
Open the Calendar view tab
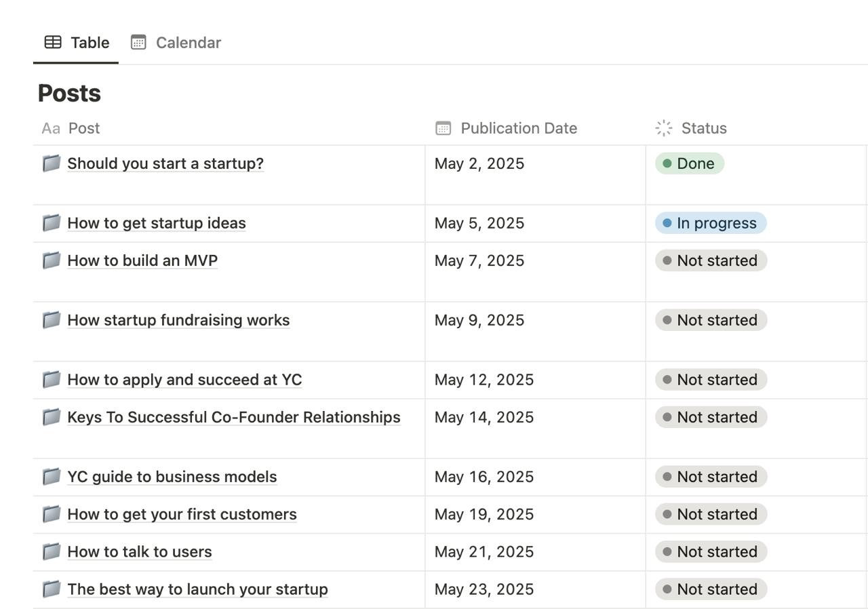[x=176, y=43]
